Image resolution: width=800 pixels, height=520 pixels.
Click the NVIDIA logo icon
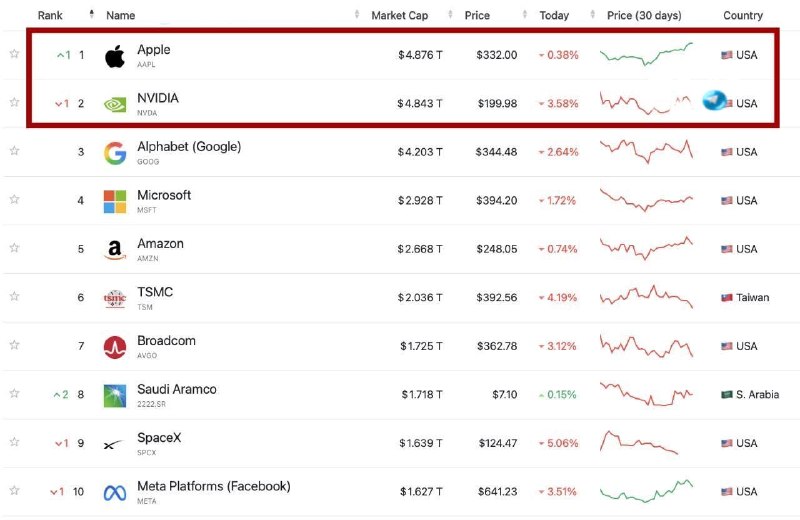click(x=115, y=105)
